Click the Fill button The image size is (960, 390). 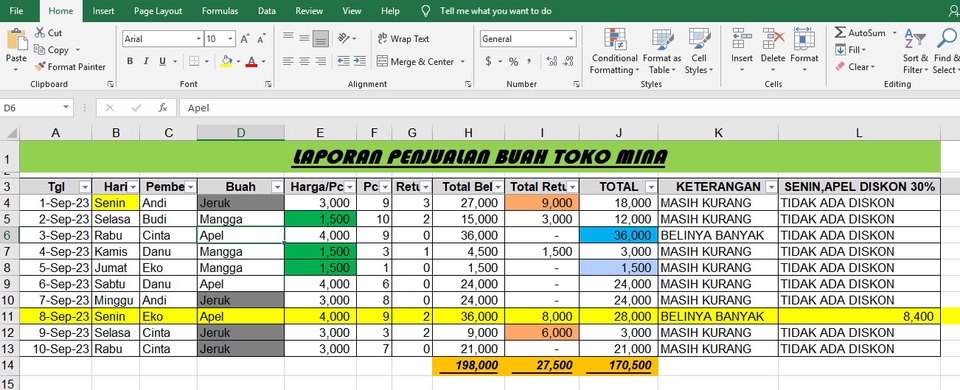850,50
